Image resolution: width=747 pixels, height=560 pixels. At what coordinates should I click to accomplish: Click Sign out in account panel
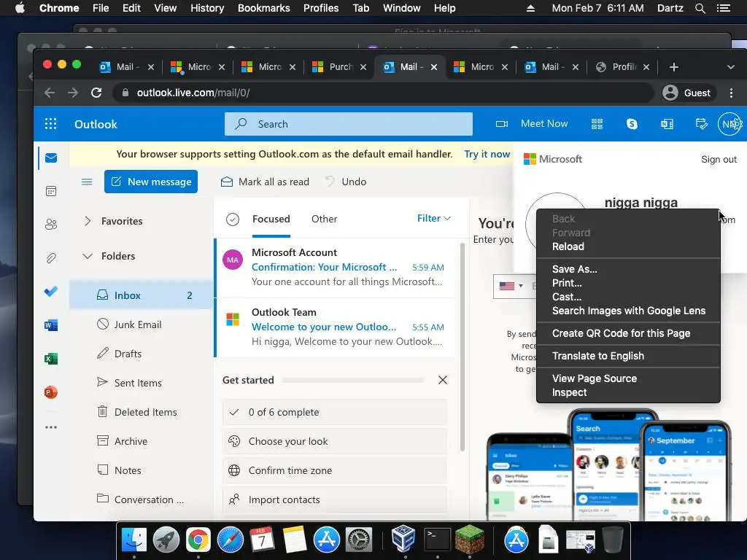coord(719,160)
